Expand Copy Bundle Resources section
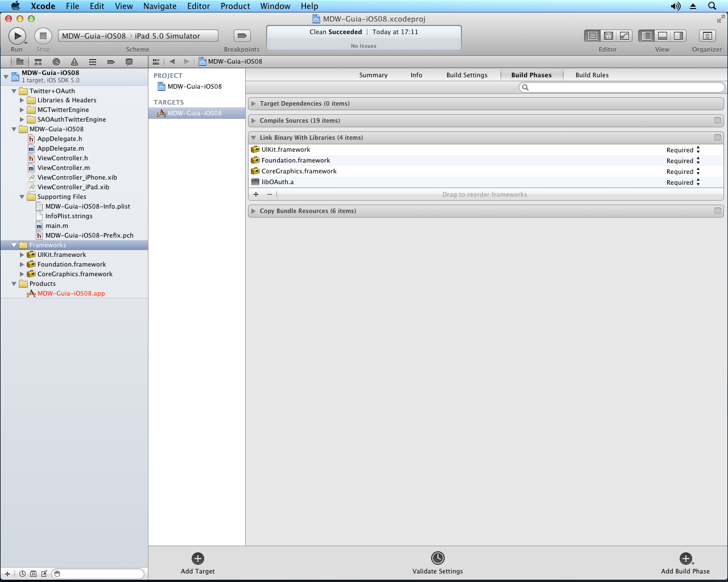The image size is (728, 582). [x=254, y=211]
